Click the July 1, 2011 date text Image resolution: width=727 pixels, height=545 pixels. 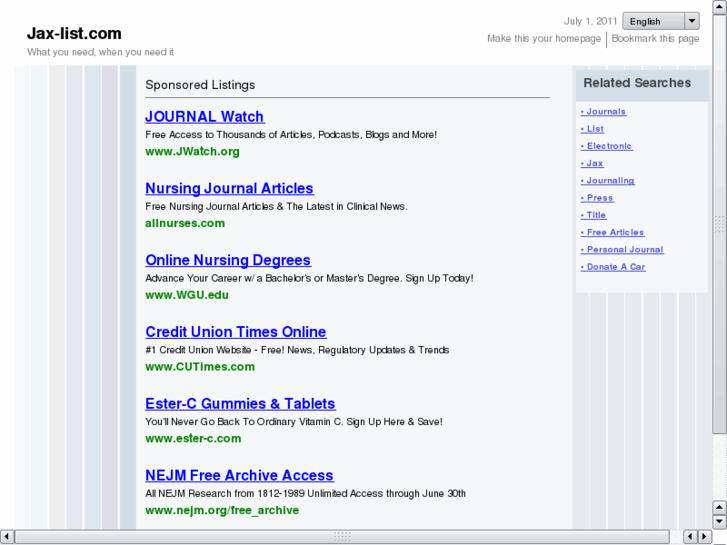[590, 21]
